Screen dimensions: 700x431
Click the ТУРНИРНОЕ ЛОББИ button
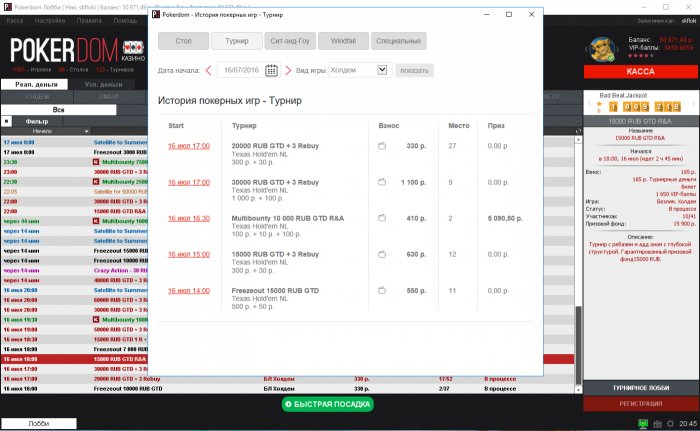tap(641, 388)
